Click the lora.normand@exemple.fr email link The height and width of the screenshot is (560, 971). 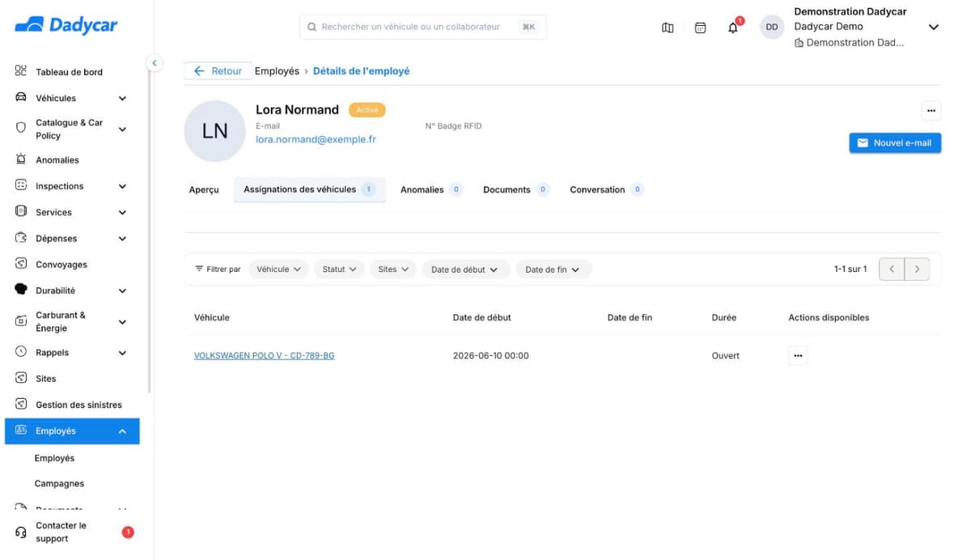[316, 139]
